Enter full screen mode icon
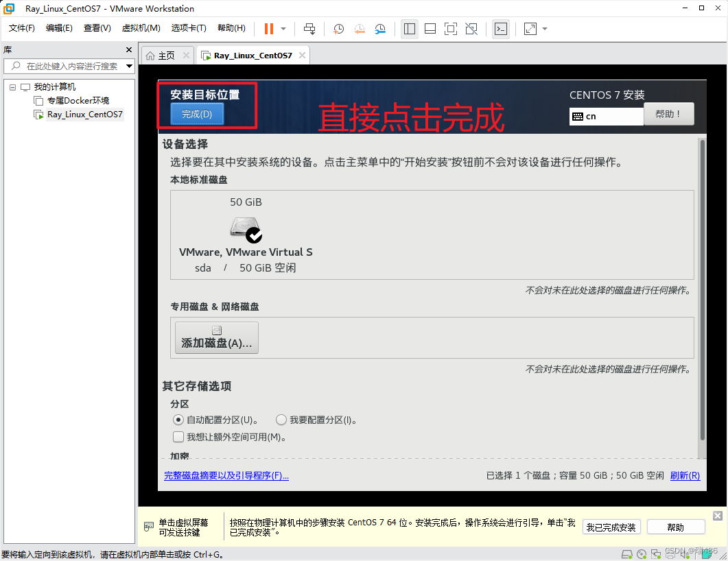This screenshot has width=728, height=561. coord(451,29)
